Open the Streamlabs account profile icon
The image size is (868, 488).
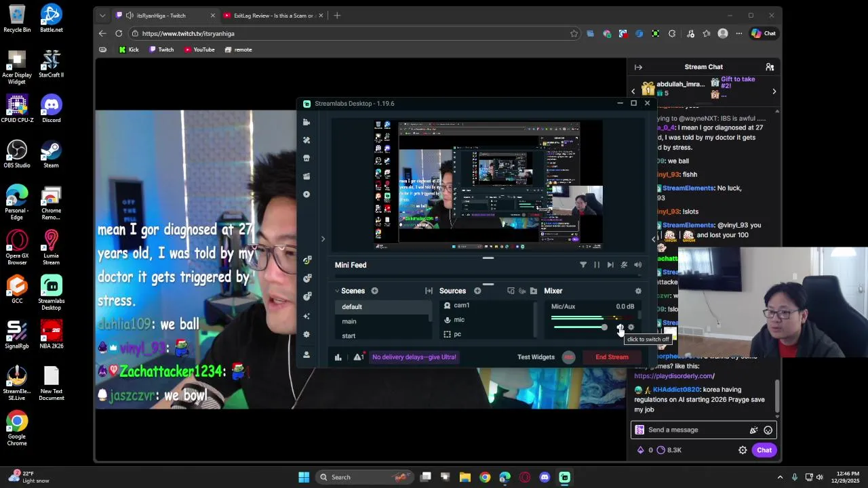(307, 354)
